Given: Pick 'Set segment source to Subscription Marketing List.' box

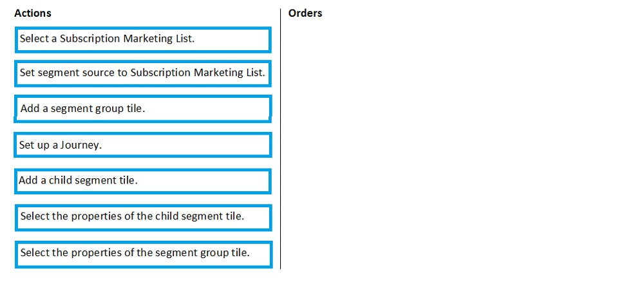Looking at the screenshot, I should pos(143,73).
